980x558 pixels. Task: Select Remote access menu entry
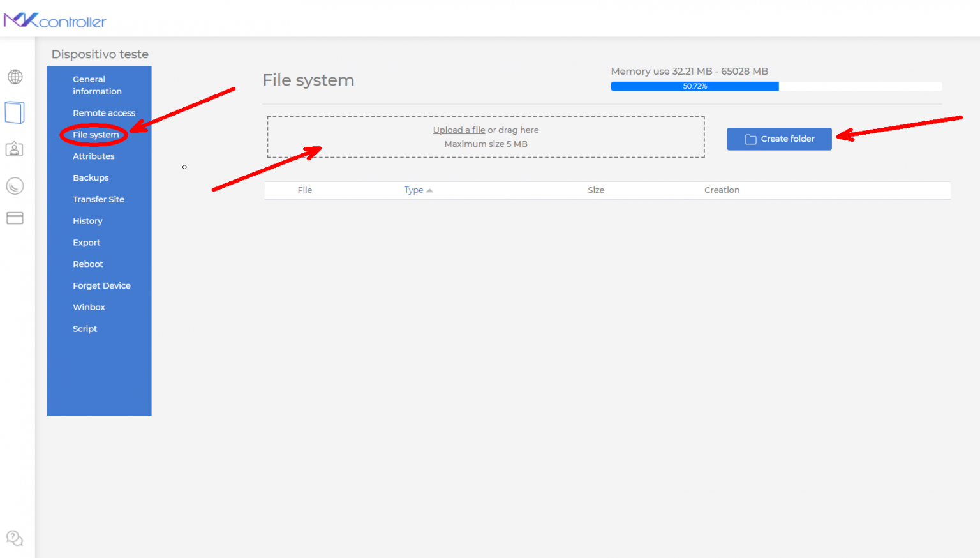(104, 113)
